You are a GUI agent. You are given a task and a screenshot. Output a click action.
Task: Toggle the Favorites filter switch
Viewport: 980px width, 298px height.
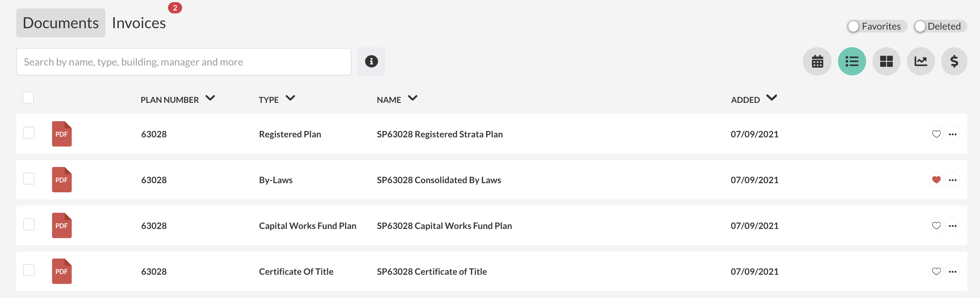coord(853,26)
